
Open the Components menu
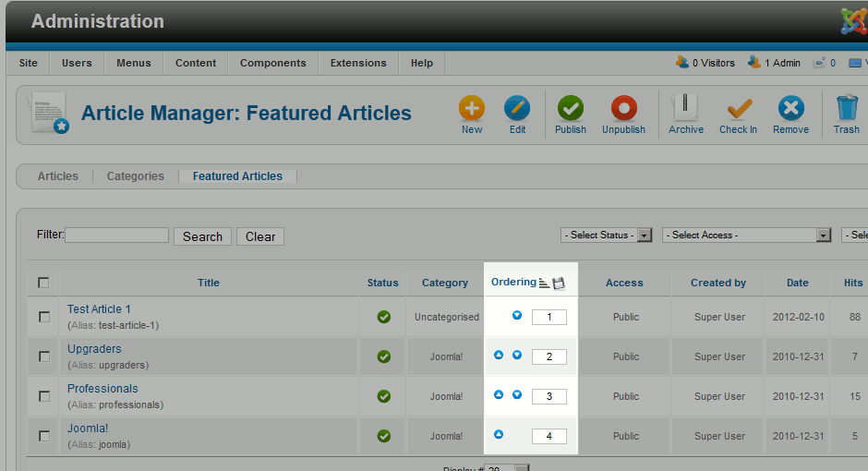[x=272, y=63]
